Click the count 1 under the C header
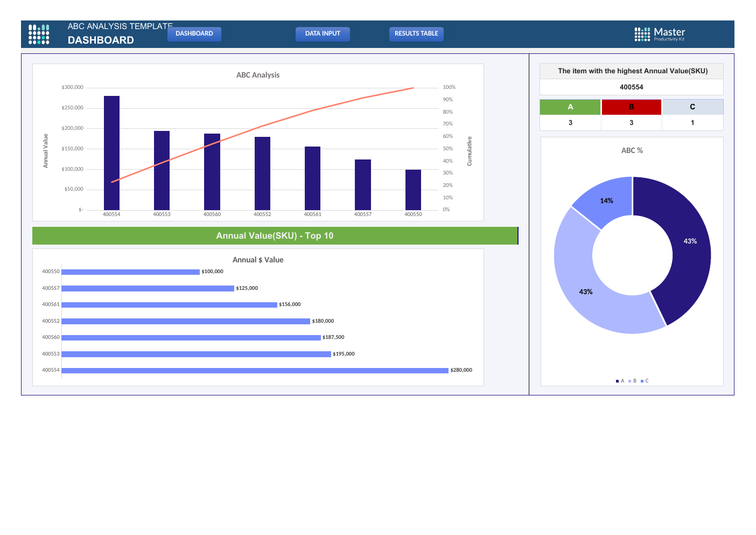This screenshot has height=535, width=756. [x=692, y=123]
